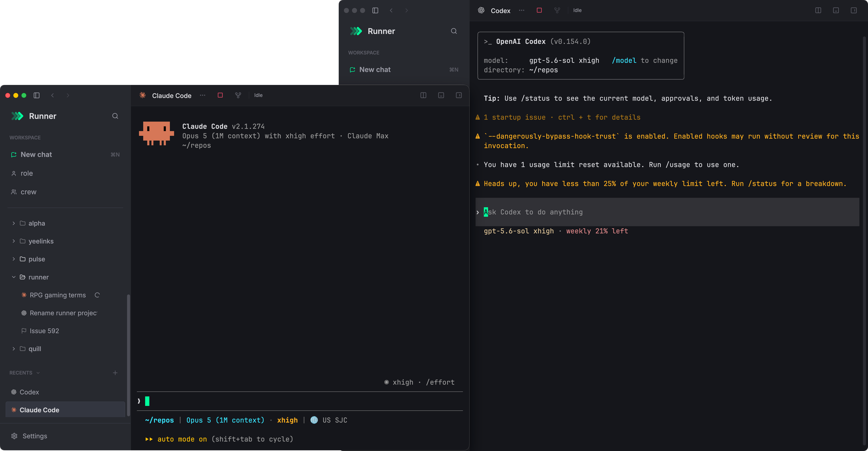Click Opus 5 (1M context) status text
868x451 pixels.
tap(226, 420)
